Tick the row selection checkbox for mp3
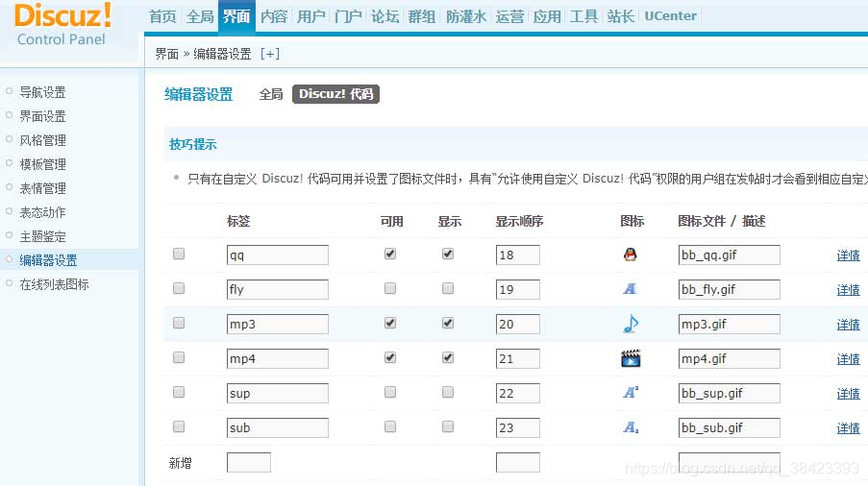Viewport: 868px width, 486px height. point(178,324)
